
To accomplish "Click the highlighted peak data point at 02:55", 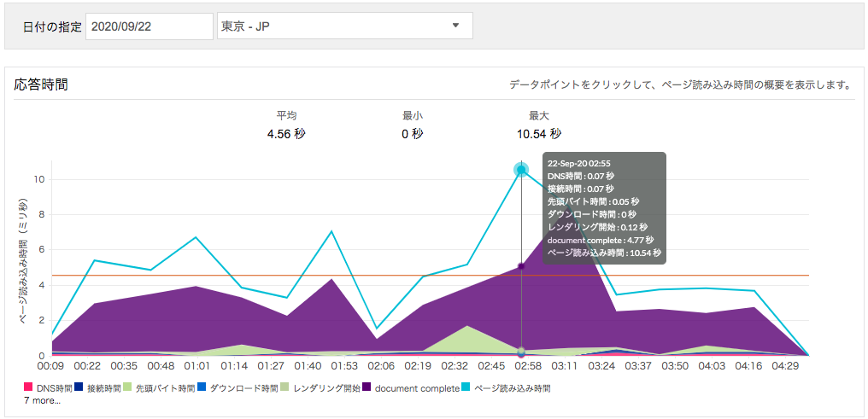I will tap(521, 170).
